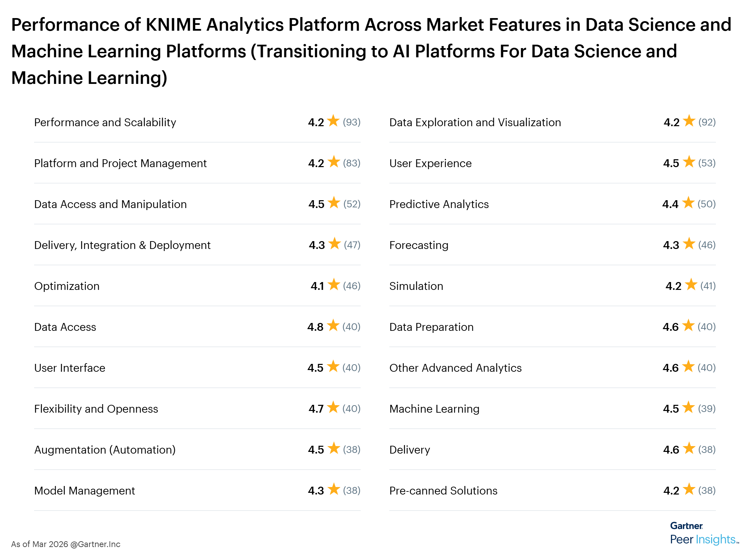750x560 pixels.
Task: Click the 4.8 rating for Data Access
Action: 316,326
